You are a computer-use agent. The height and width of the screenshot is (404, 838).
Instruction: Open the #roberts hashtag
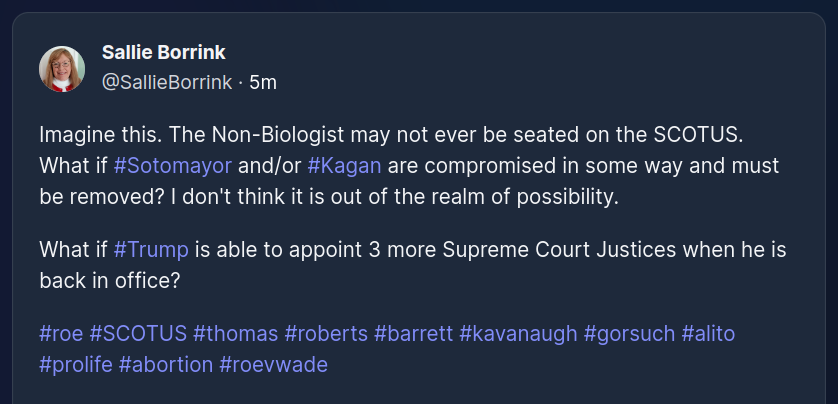(x=326, y=333)
